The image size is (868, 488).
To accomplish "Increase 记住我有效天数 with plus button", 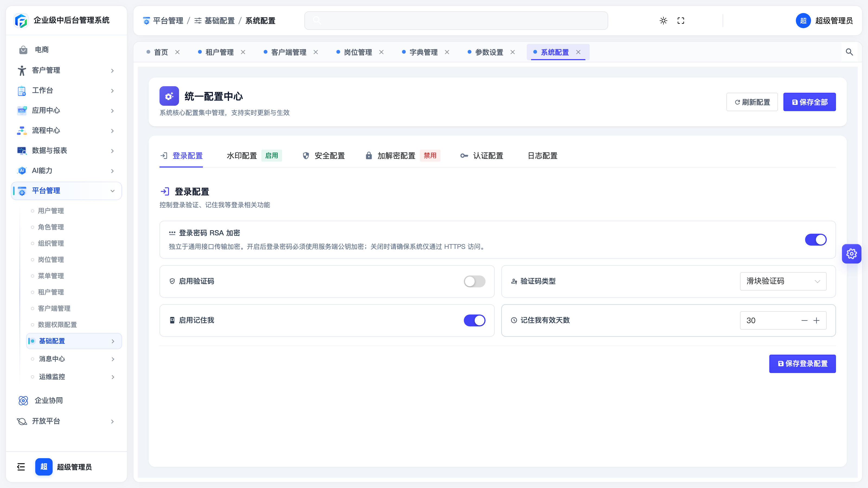I will pos(816,320).
